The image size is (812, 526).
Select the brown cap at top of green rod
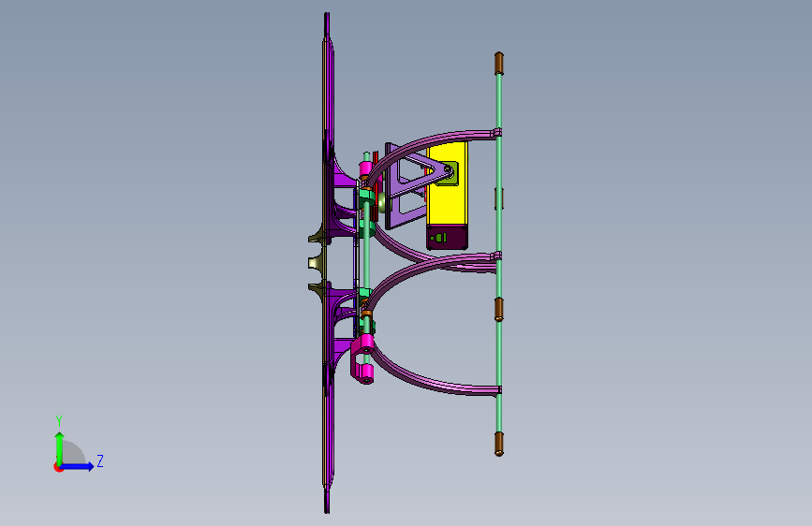click(498, 63)
